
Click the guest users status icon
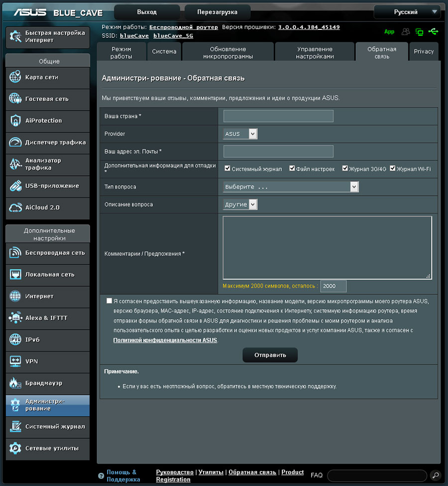(406, 31)
